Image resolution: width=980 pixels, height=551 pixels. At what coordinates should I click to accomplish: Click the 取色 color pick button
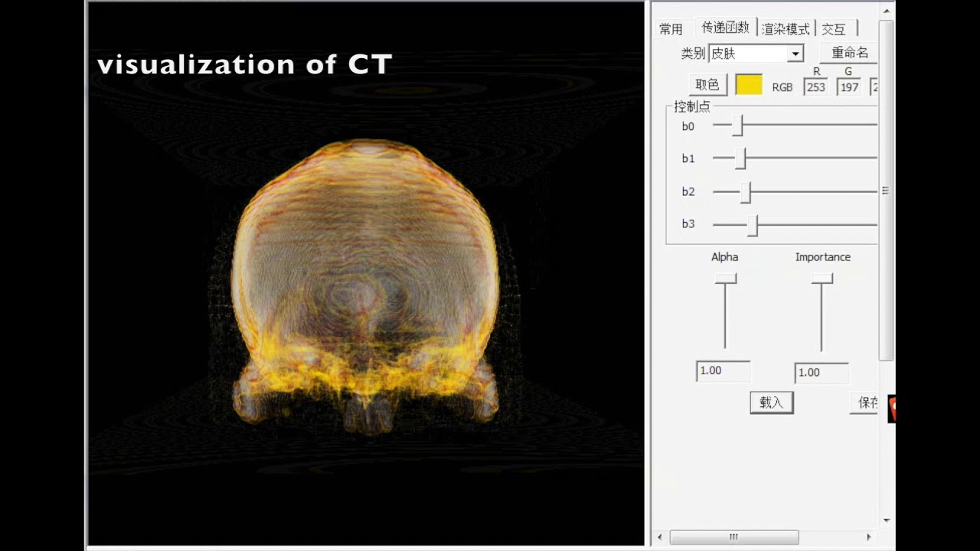coord(707,85)
